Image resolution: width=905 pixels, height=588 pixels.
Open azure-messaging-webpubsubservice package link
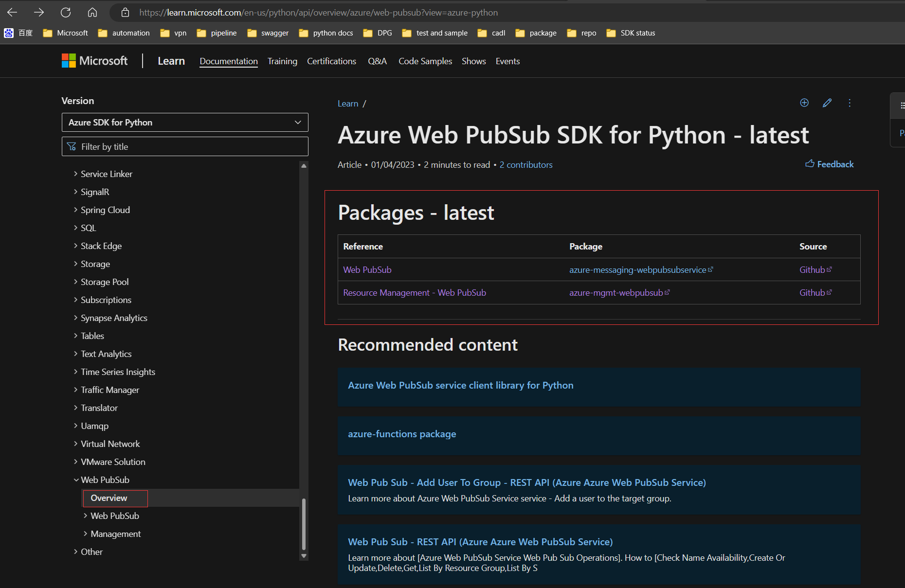[x=638, y=270]
